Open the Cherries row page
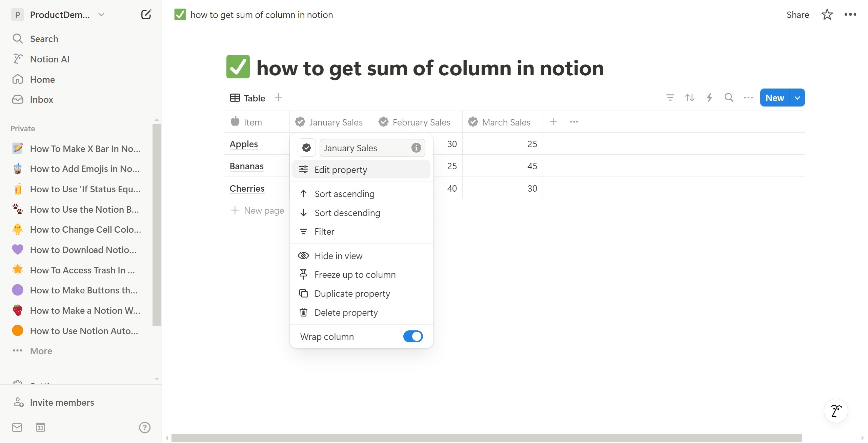 point(247,188)
